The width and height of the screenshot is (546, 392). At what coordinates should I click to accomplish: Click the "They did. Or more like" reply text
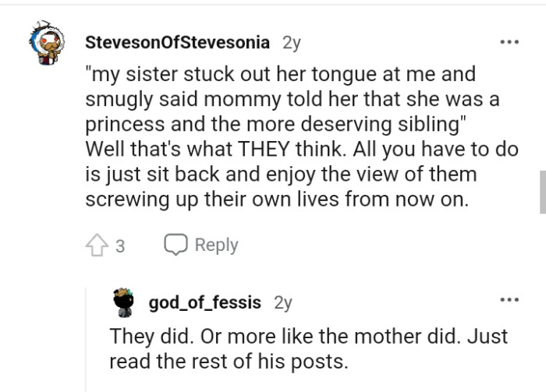click(x=308, y=337)
